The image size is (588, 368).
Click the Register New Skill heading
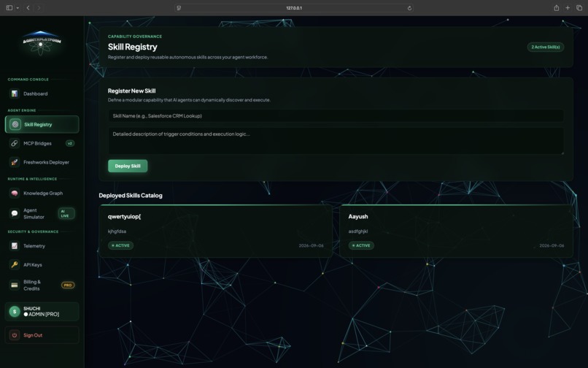(131, 91)
